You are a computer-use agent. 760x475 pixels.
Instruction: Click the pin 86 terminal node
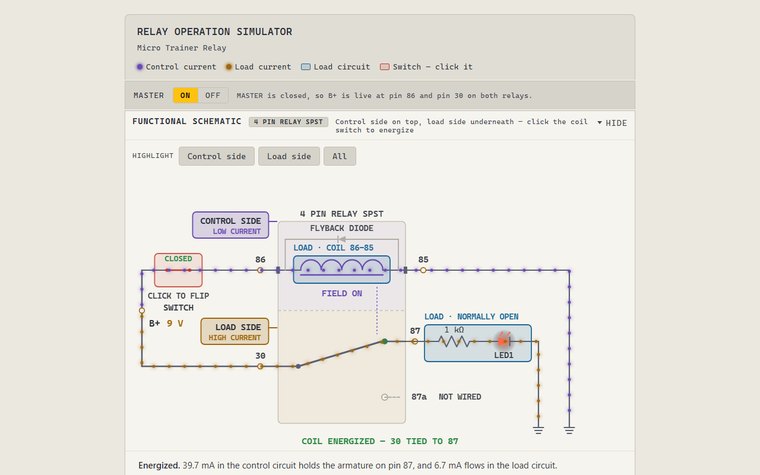(x=260, y=270)
